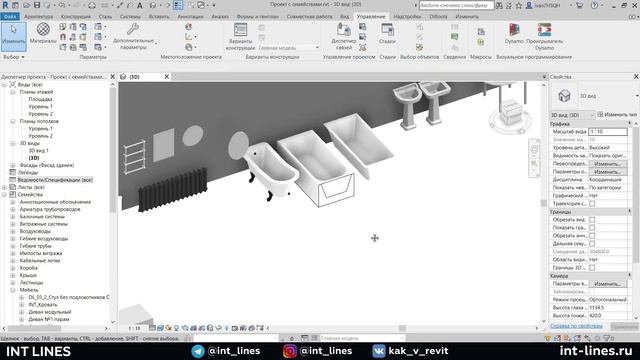
Task: Click Изменить button in Камера section
Action: click(608, 284)
